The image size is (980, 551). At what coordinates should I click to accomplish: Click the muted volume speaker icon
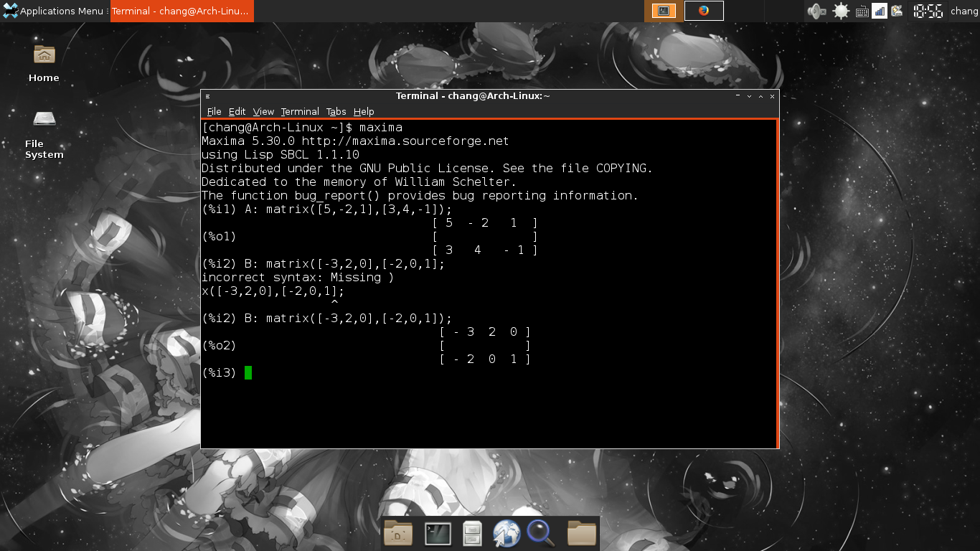[816, 11]
